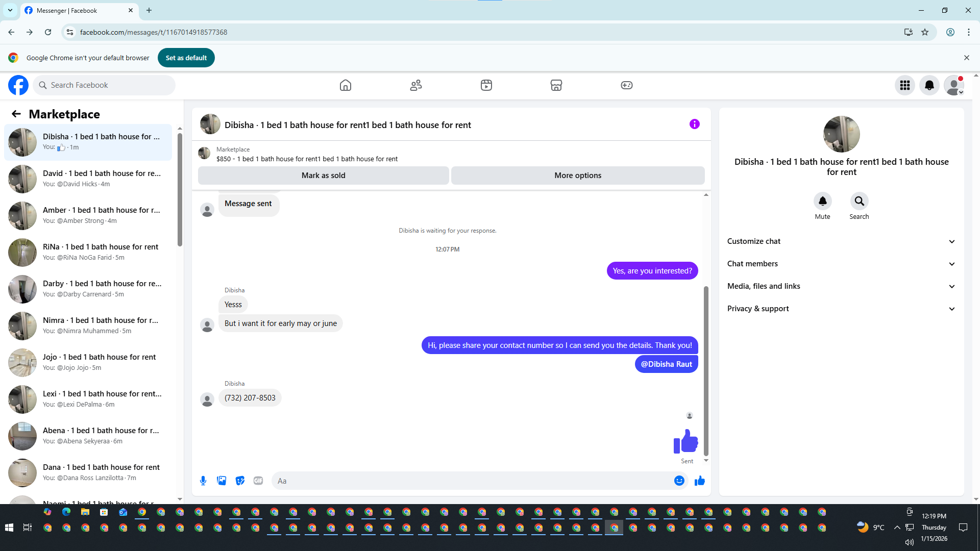980x551 pixels.
Task: Open the Video tab in the top navigation
Action: coord(486,85)
